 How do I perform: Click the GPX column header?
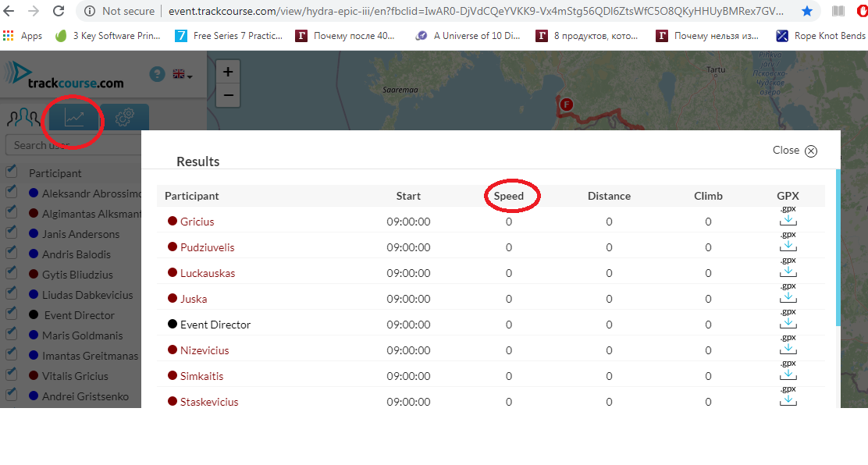click(788, 196)
